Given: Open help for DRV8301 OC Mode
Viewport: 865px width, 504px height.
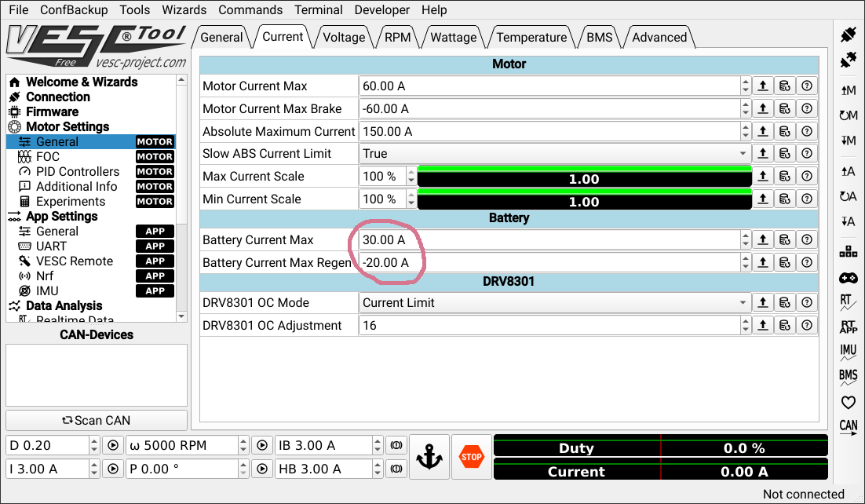Looking at the screenshot, I should [807, 302].
